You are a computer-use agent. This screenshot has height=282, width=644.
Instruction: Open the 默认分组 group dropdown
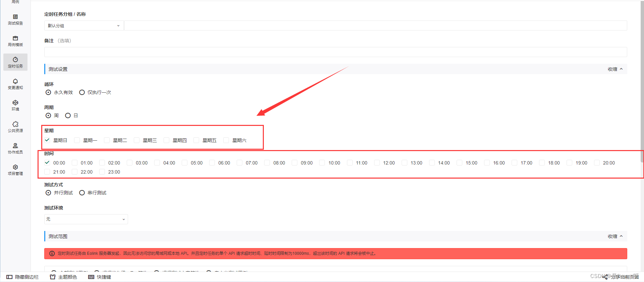84,26
